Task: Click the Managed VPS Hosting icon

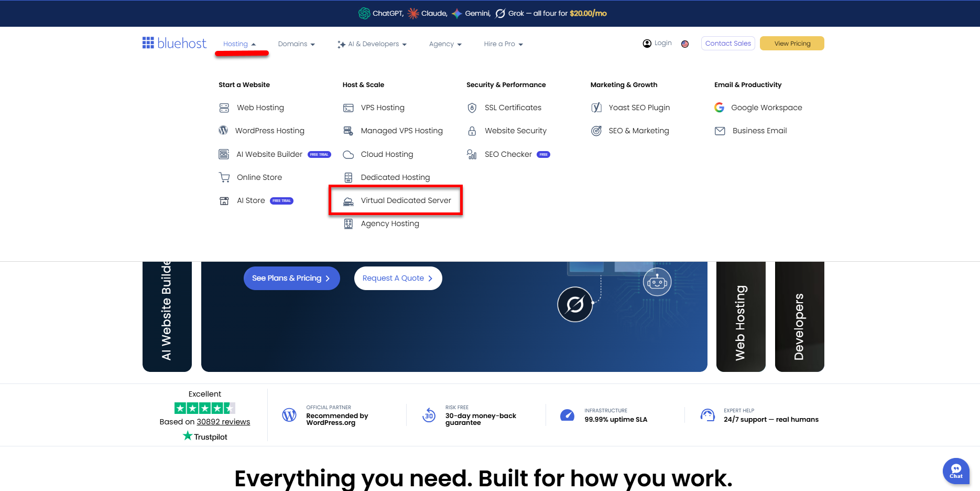Action: click(x=348, y=131)
